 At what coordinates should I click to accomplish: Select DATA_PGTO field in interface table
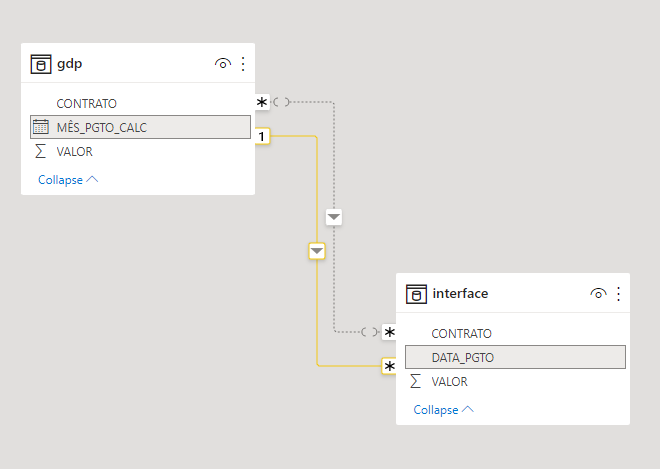(x=515, y=357)
